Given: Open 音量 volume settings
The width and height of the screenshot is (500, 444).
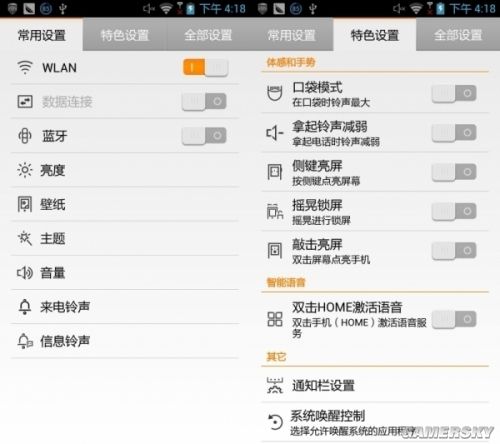Looking at the screenshot, I should point(125,273).
